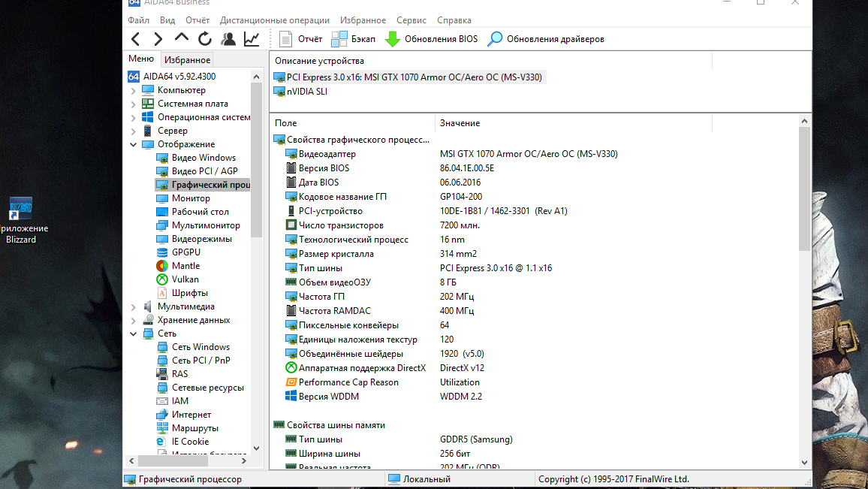Open the Справка menu
The width and height of the screenshot is (868, 489).
click(454, 20)
